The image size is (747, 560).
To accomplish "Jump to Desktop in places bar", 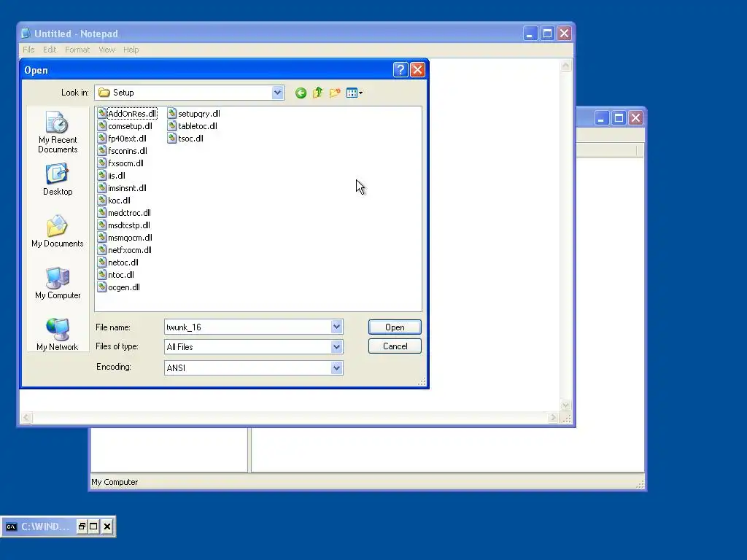I will pos(58,179).
